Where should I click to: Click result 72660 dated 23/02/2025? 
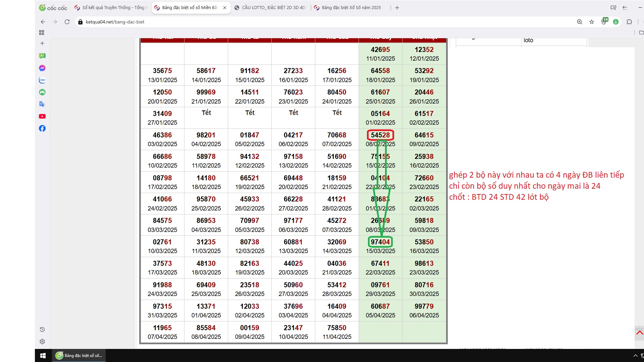[424, 178]
